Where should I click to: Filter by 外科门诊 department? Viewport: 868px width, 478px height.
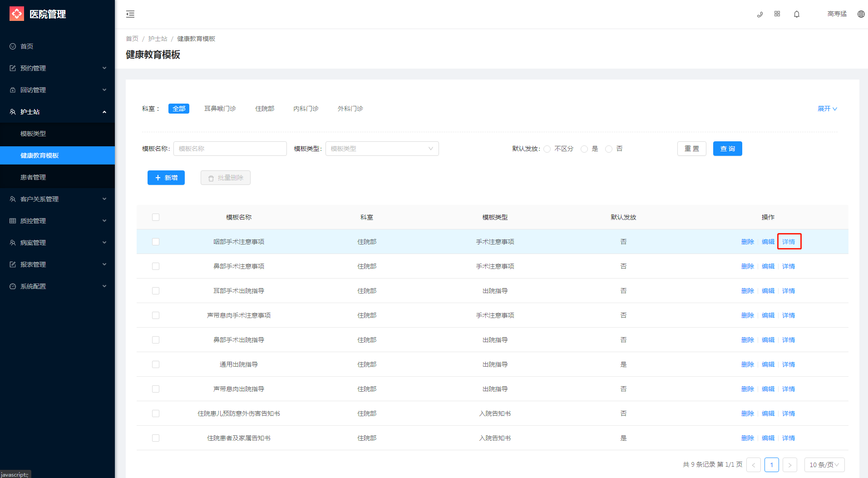350,109
